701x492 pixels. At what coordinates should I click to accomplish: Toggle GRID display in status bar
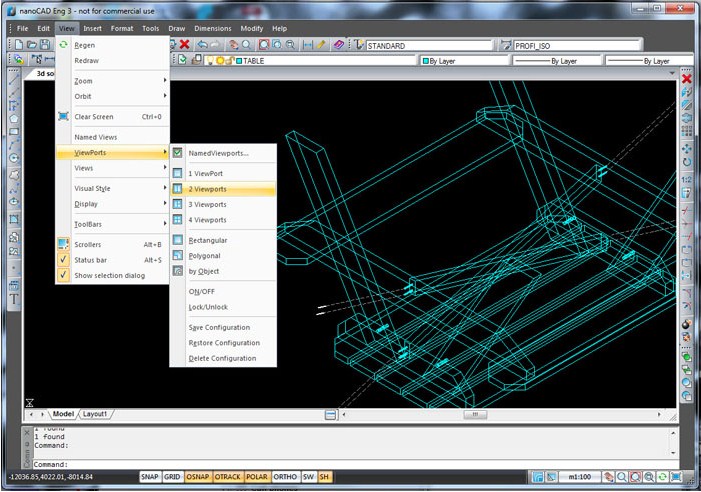[172, 477]
